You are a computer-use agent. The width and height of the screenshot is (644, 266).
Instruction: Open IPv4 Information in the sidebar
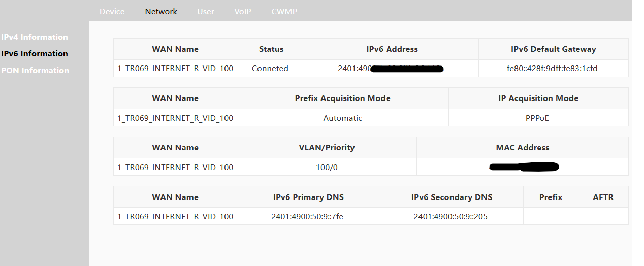tap(35, 37)
